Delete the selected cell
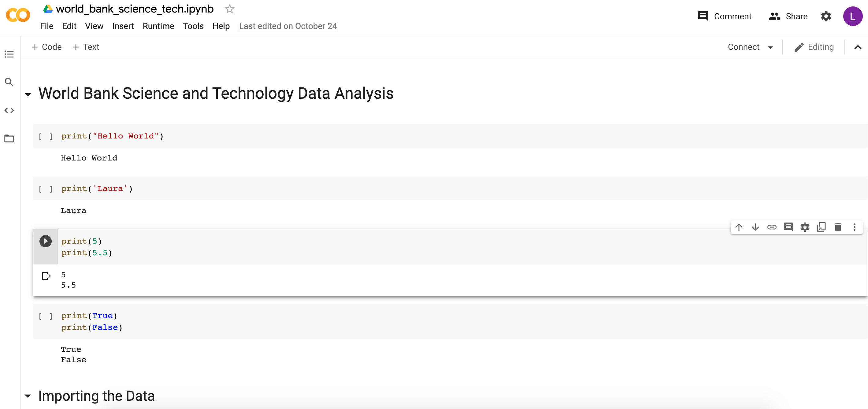The image size is (868, 409). (838, 227)
